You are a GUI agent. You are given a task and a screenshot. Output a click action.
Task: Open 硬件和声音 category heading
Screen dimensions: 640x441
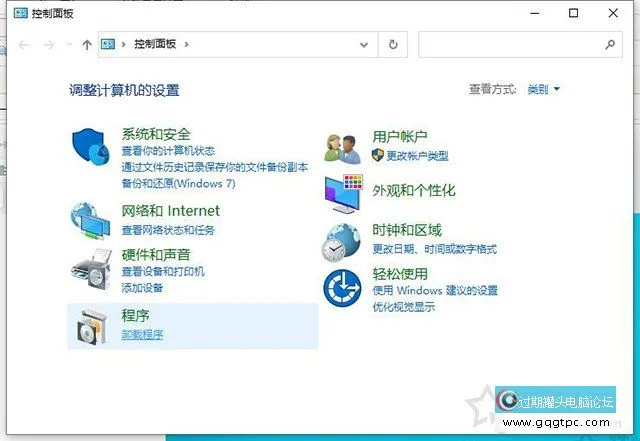(156, 255)
